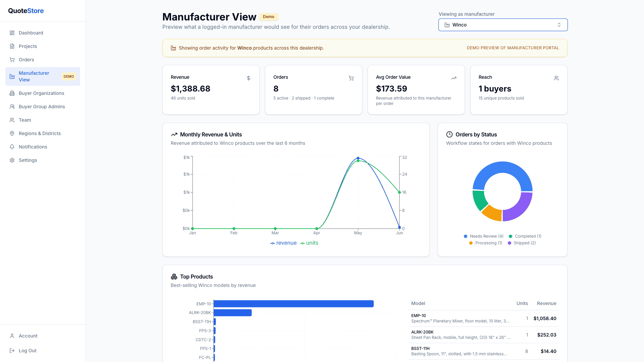Viewport: 644px width, 362px height.
Task: Click the selector chevron arrows
Action: (559, 25)
